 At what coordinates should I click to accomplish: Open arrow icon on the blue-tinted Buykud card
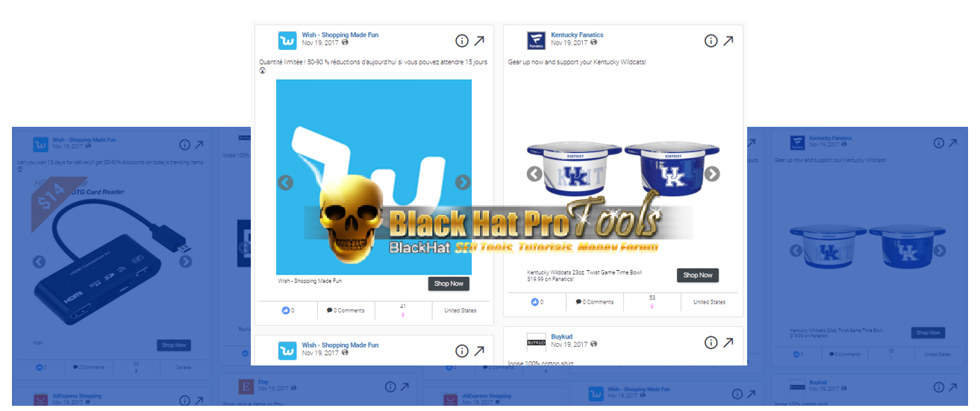click(x=953, y=387)
